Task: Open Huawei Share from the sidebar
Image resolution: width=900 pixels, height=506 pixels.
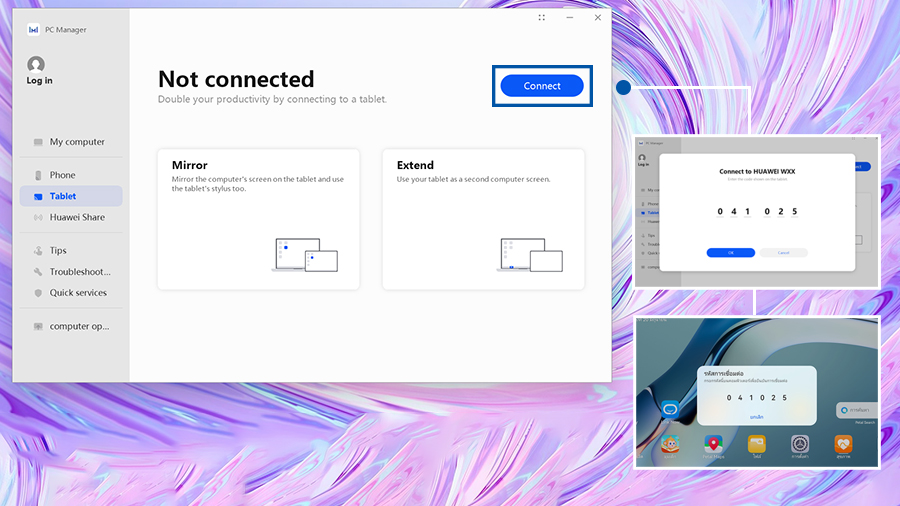Action: [x=76, y=217]
